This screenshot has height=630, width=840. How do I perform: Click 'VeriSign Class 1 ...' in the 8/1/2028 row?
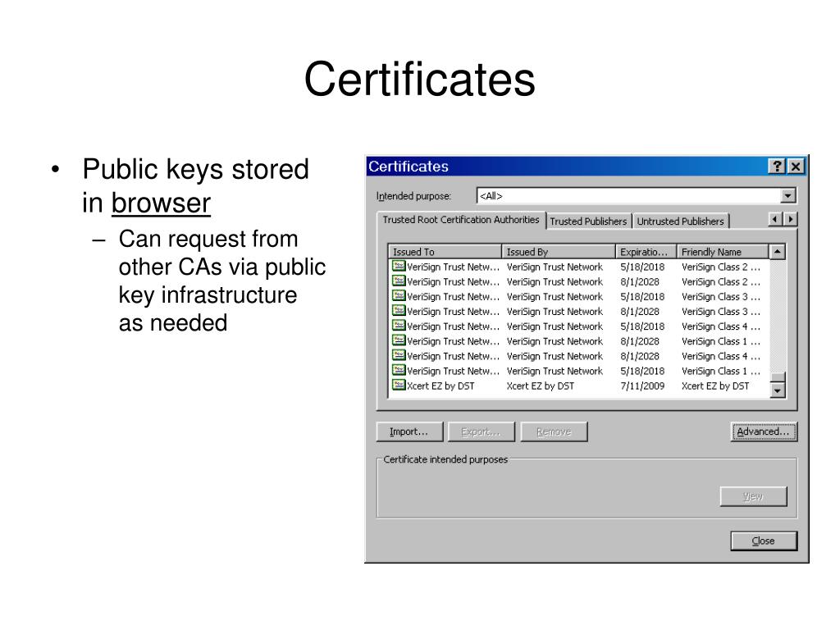(x=720, y=341)
